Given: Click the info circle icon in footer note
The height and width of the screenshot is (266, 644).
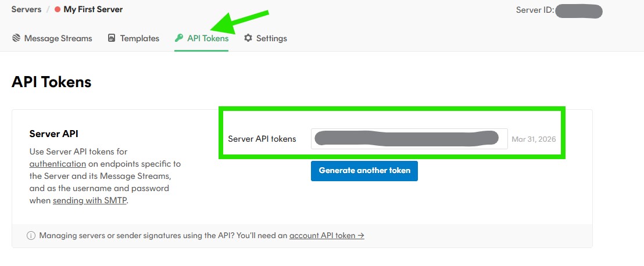Looking at the screenshot, I should pos(31,235).
